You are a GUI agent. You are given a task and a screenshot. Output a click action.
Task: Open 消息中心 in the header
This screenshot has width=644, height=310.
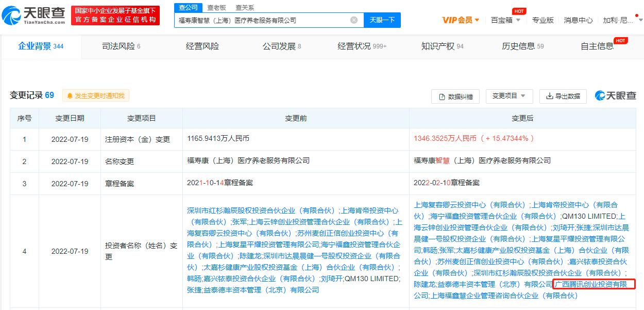click(578, 20)
